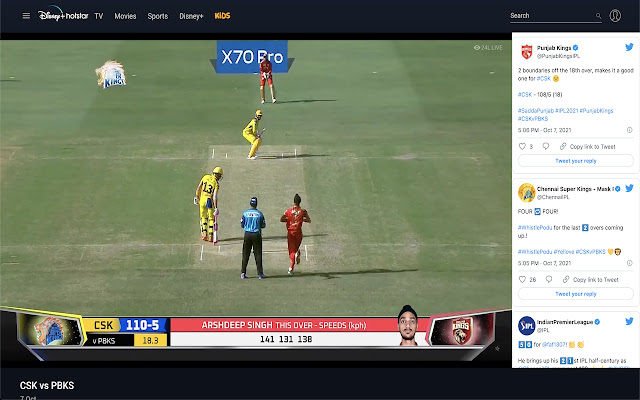Open @PunjabKingsIPL handle

click(x=558, y=56)
